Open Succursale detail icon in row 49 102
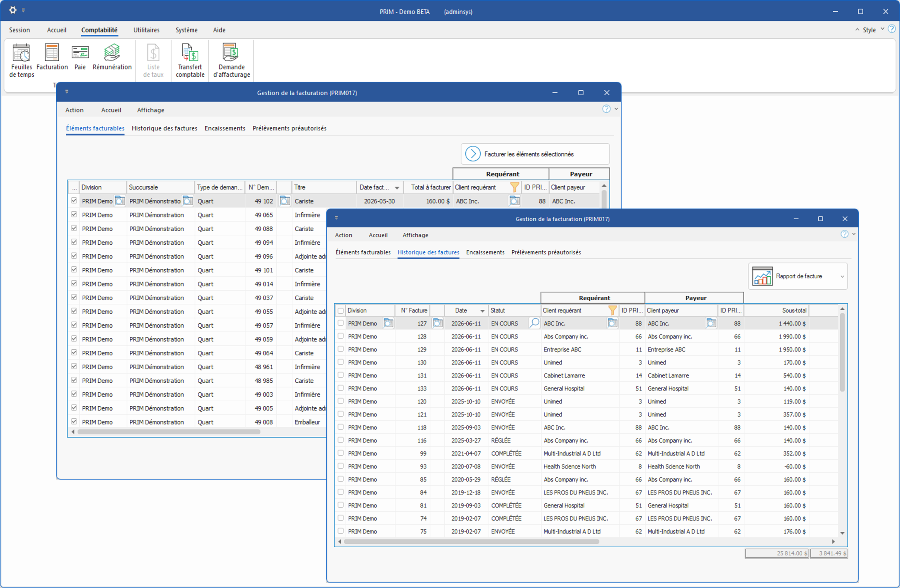The height and width of the screenshot is (588, 900). [188, 201]
